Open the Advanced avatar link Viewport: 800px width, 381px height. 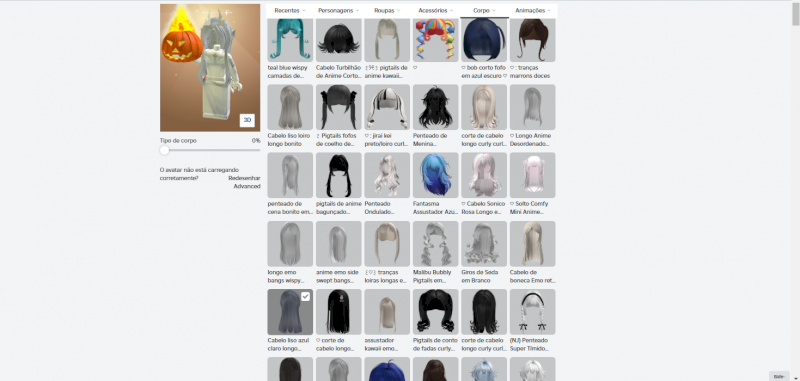[x=247, y=186]
